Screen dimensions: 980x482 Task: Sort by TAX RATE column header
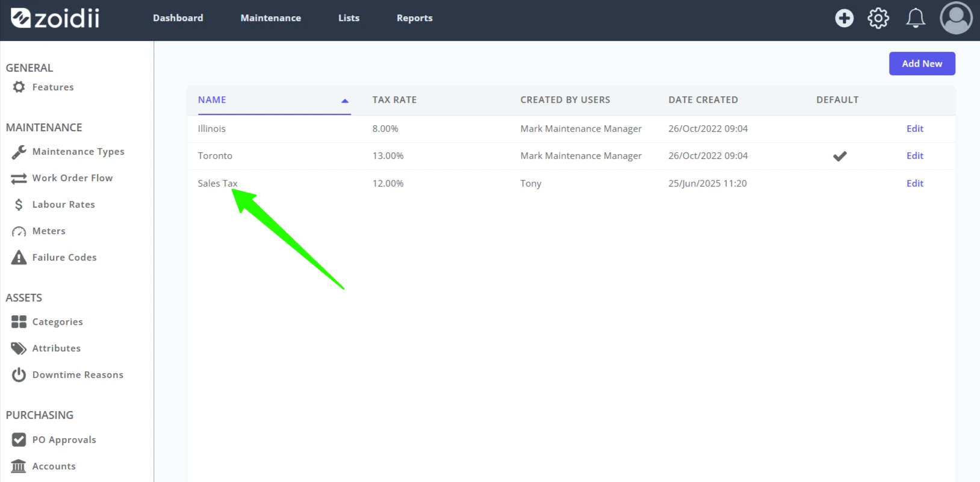pos(394,100)
